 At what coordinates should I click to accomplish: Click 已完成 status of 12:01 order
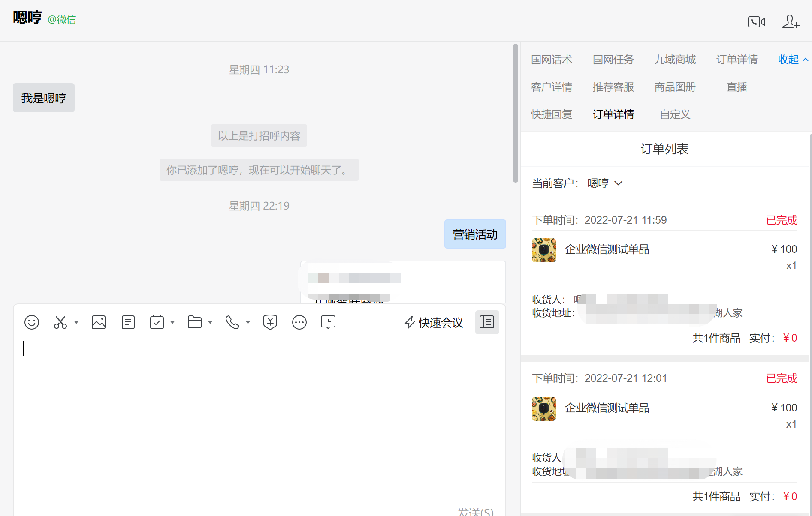[782, 378]
